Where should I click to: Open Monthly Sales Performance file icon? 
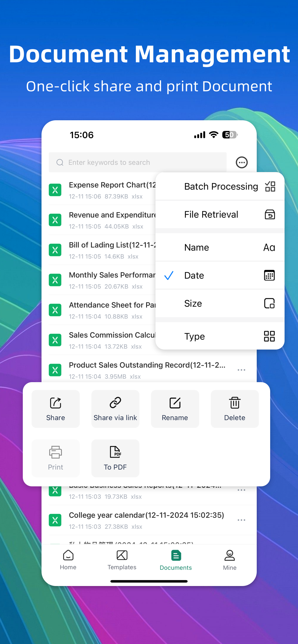pos(55,280)
